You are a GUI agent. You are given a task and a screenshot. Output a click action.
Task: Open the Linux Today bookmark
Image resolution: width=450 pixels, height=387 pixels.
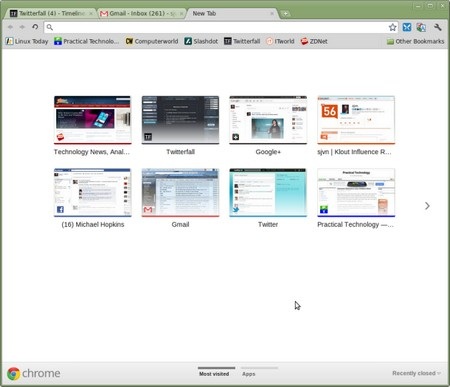27,41
